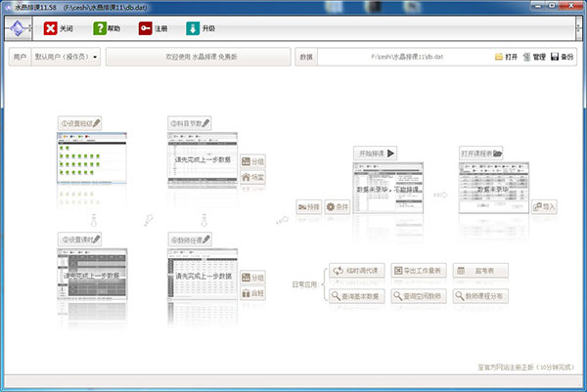Click 查询空闲教师 query free teachers
The image size is (587, 392).
tap(418, 295)
